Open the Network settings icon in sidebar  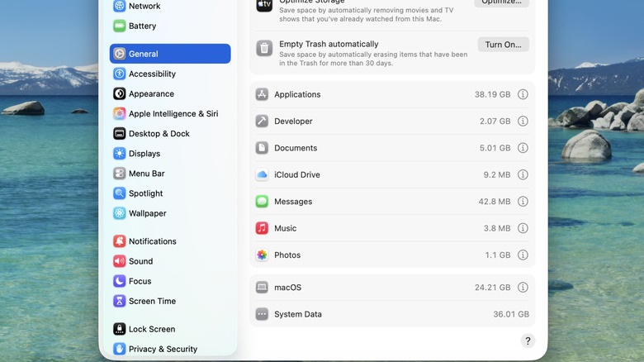click(x=119, y=6)
